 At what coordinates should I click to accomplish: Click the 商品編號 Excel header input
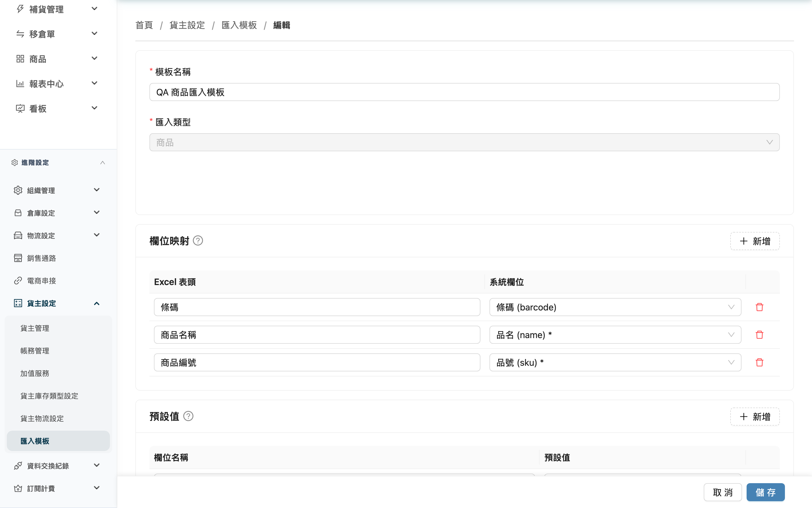(x=317, y=362)
